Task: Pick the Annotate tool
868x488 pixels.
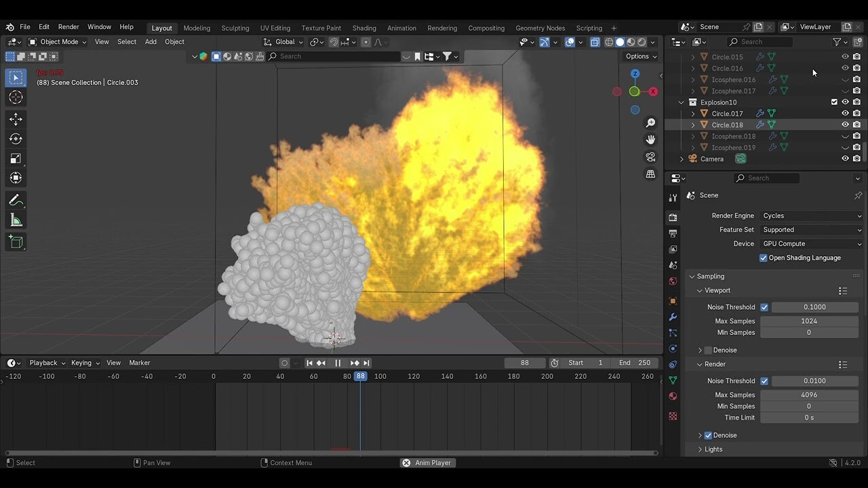Action: [x=16, y=200]
